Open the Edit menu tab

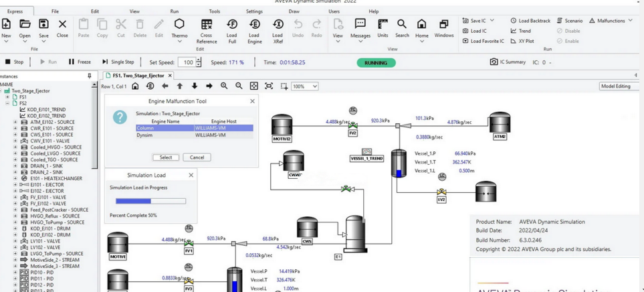[95, 11]
